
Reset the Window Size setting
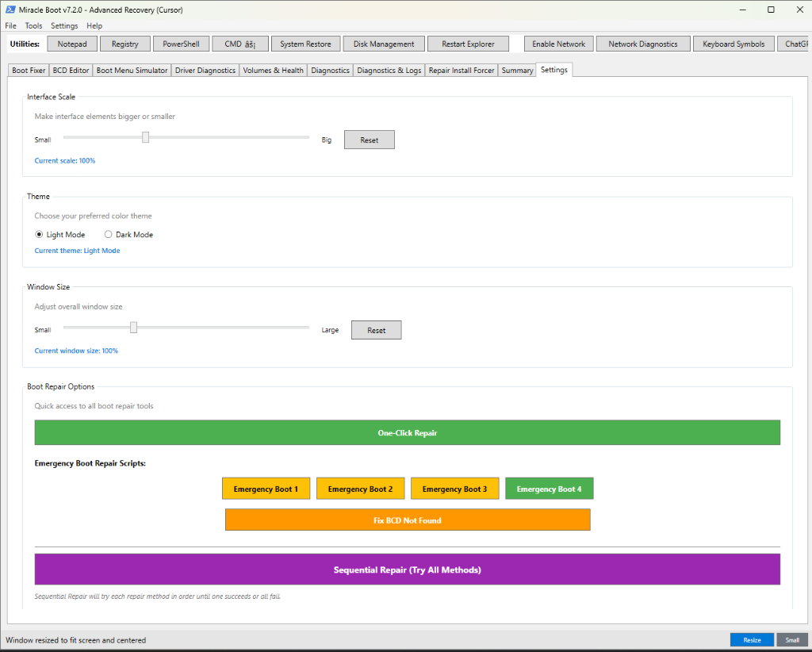point(376,330)
